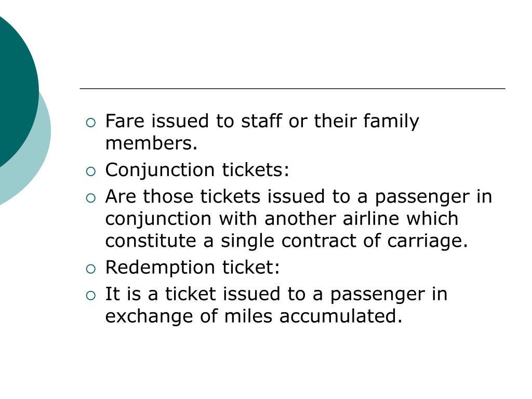Click the bullet before 'It is a ticket'
This screenshot has height=399, width=532.
[91, 296]
